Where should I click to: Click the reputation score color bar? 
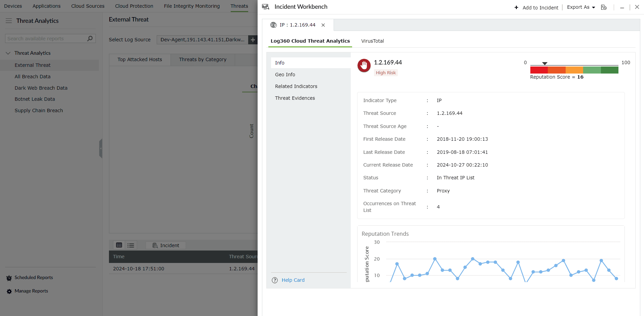[574, 70]
